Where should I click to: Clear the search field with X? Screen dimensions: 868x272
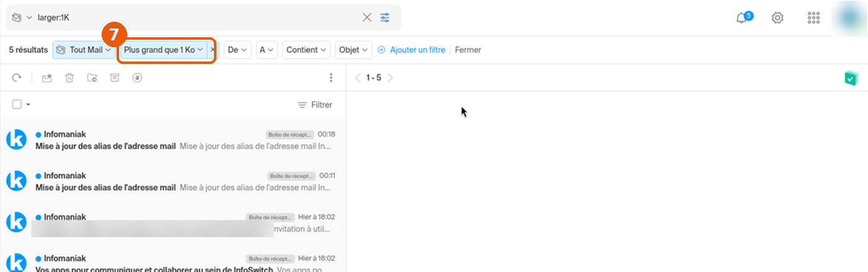pos(367,17)
